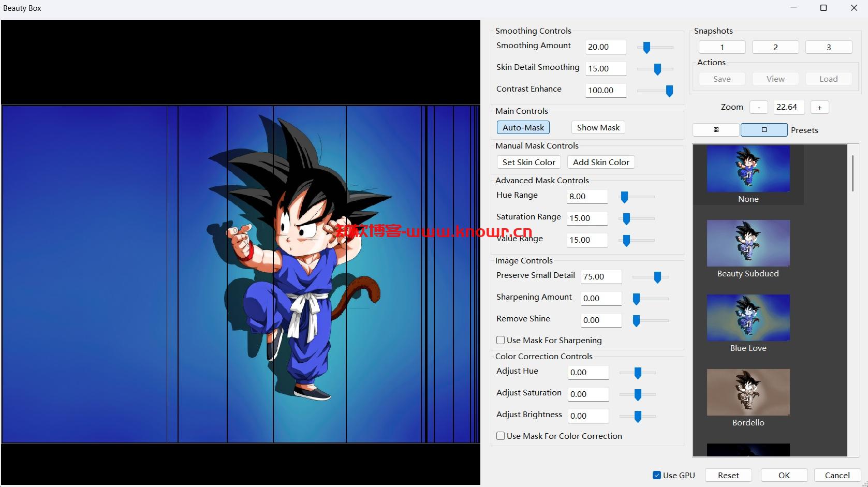
Task: Adjust the Value Range slider
Action: [637, 240]
